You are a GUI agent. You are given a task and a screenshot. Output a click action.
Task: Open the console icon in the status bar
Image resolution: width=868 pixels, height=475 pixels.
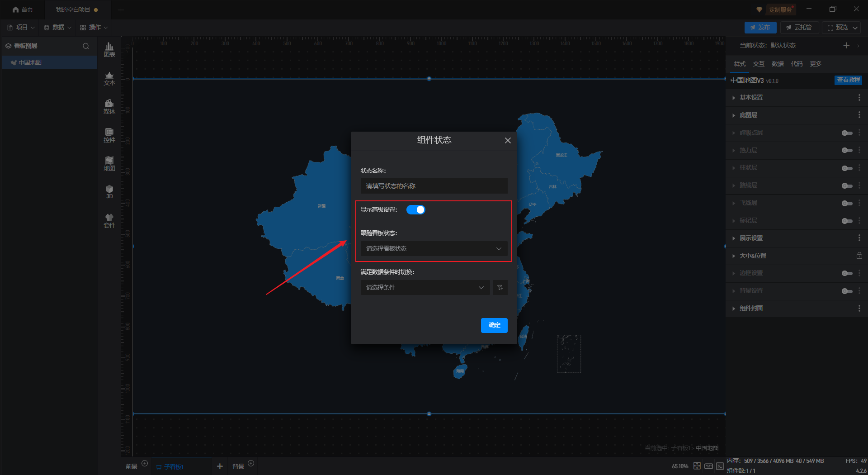(x=720, y=466)
